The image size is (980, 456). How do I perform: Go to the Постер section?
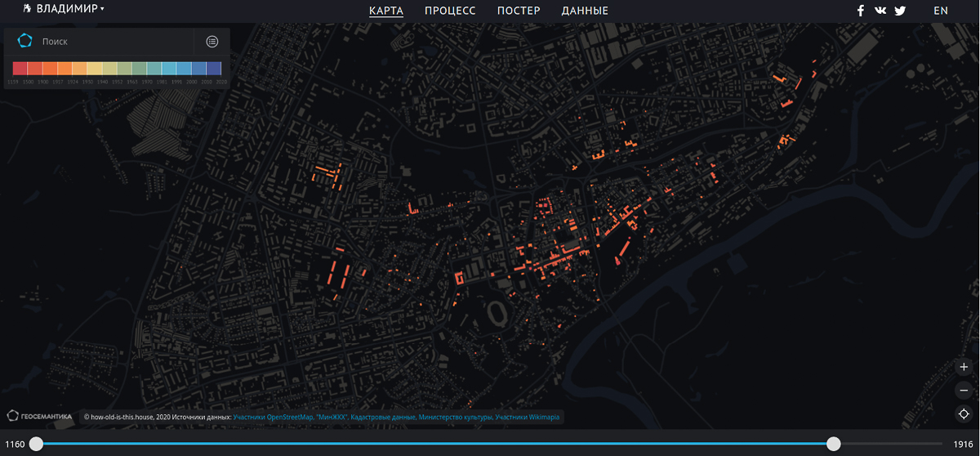point(519,11)
